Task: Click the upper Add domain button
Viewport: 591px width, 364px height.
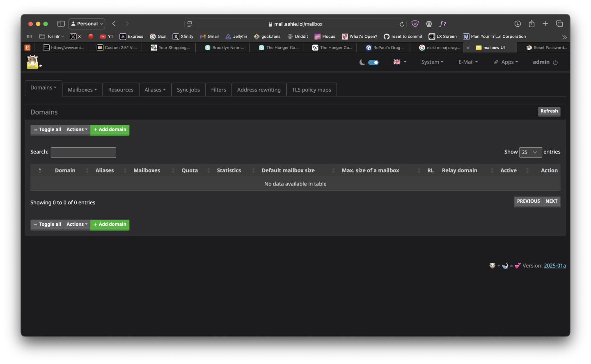Action: pos(110,130)
